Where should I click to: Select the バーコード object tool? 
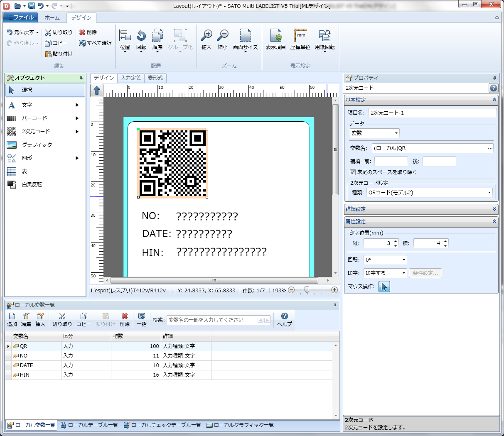[x=34, y=118]
